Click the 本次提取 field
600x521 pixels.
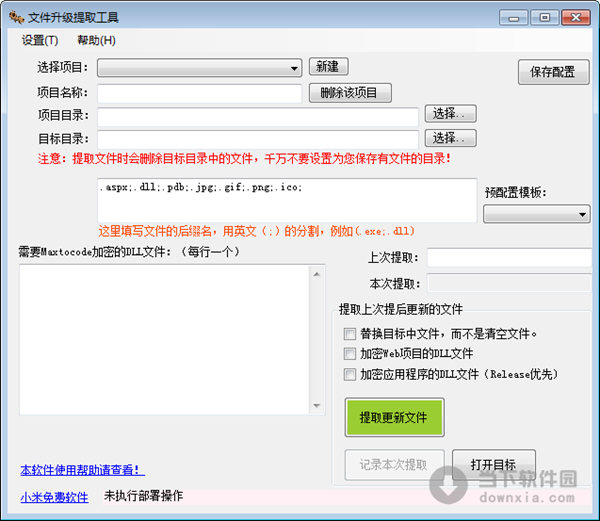pos(509,283)
